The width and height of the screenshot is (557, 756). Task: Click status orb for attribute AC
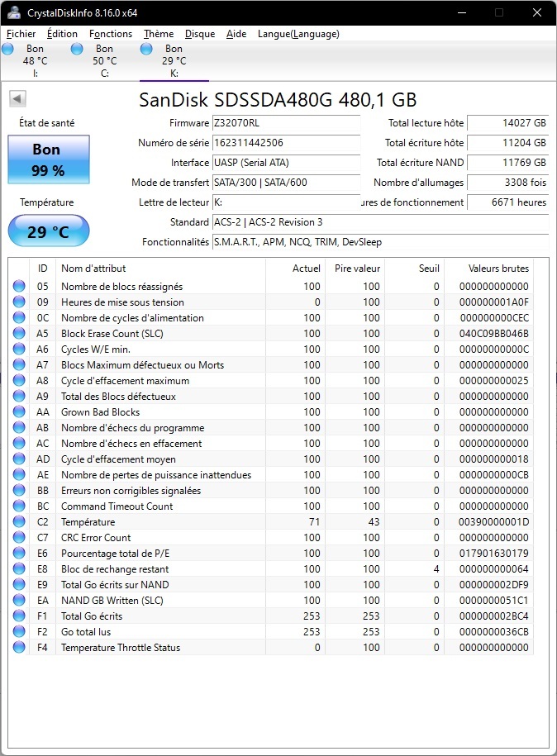(x=19, y=444)
